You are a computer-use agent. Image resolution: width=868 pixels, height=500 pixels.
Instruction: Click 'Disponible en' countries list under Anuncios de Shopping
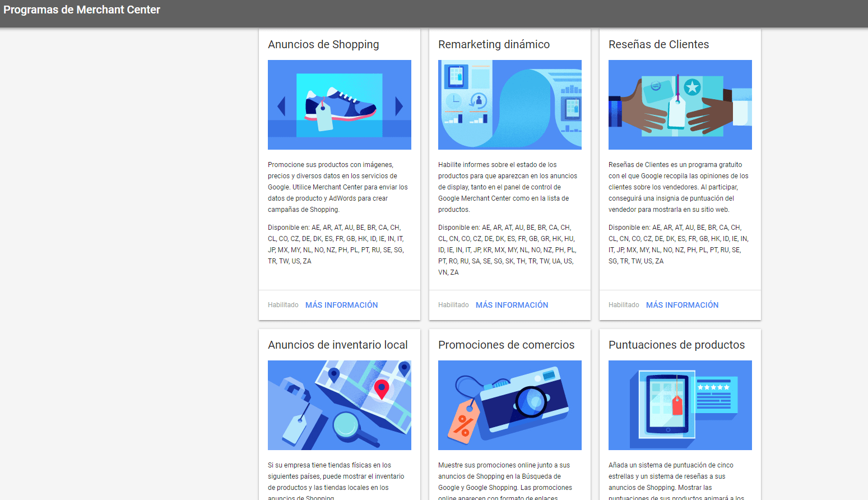336,244
